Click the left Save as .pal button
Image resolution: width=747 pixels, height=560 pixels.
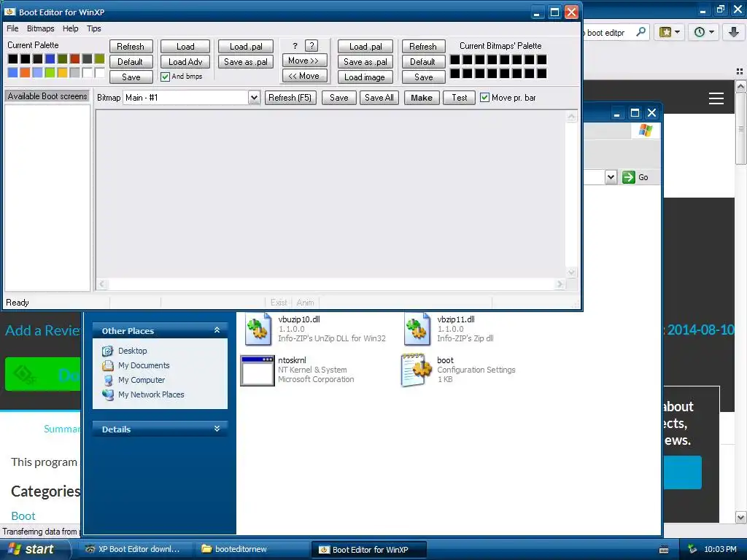click(246, 61)
